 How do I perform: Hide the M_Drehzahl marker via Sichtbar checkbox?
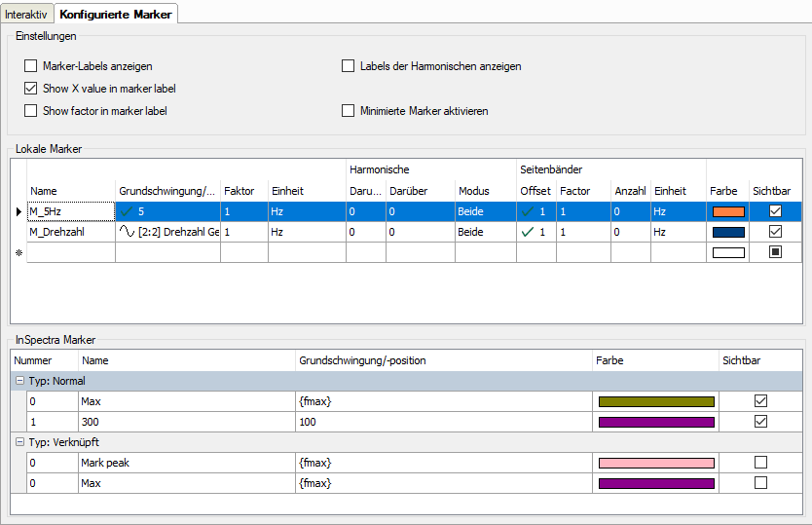point(775,233)
